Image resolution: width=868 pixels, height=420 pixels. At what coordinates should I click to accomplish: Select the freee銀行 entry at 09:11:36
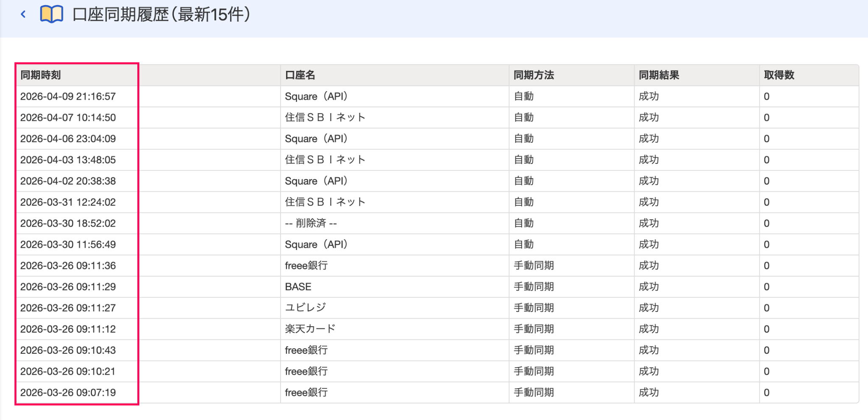(306, 266)
